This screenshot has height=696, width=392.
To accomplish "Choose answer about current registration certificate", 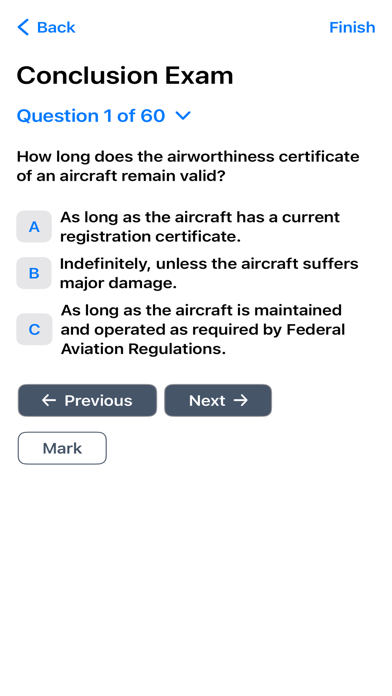I will 200,227.
